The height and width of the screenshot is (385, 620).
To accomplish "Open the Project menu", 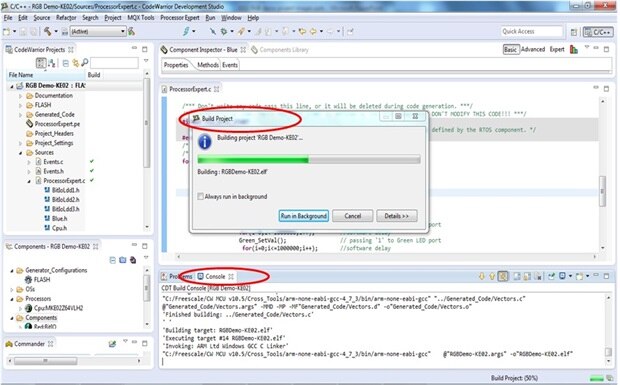I will point(113,18).
